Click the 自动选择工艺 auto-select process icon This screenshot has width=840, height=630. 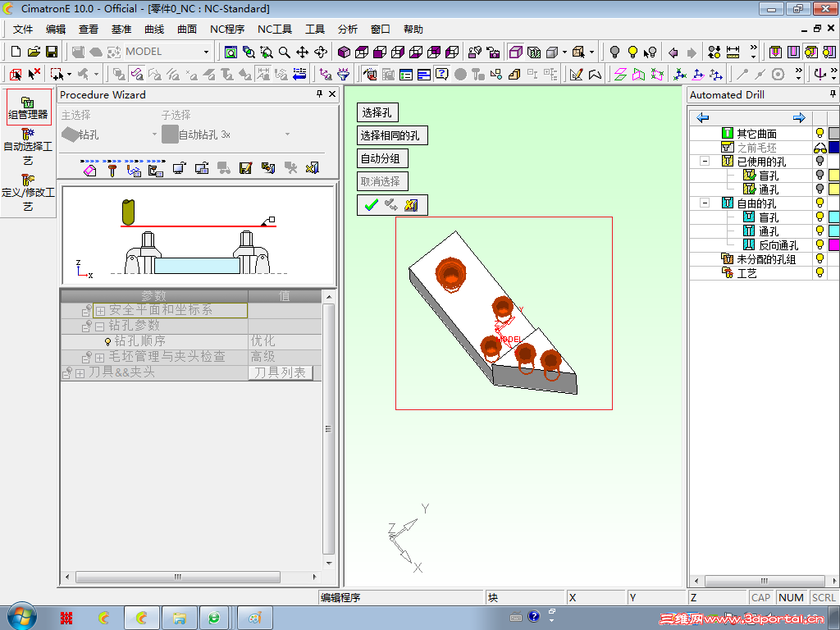[x=28, y=147]
